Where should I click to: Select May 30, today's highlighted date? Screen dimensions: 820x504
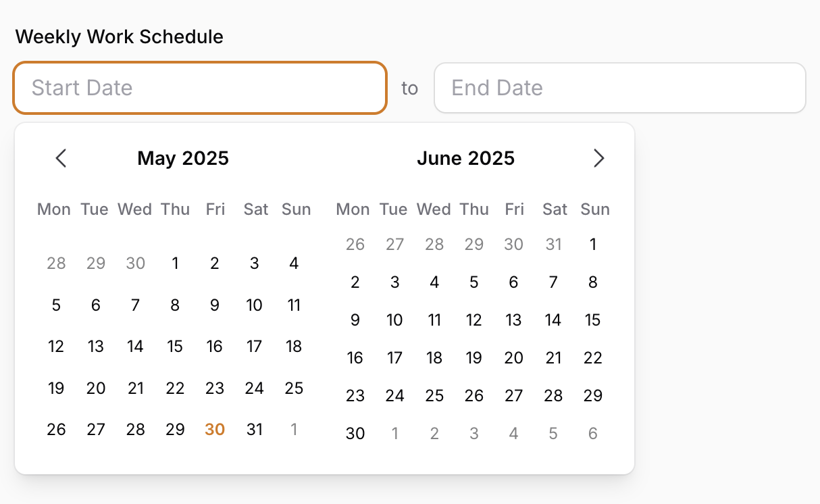tap(214, 429)
